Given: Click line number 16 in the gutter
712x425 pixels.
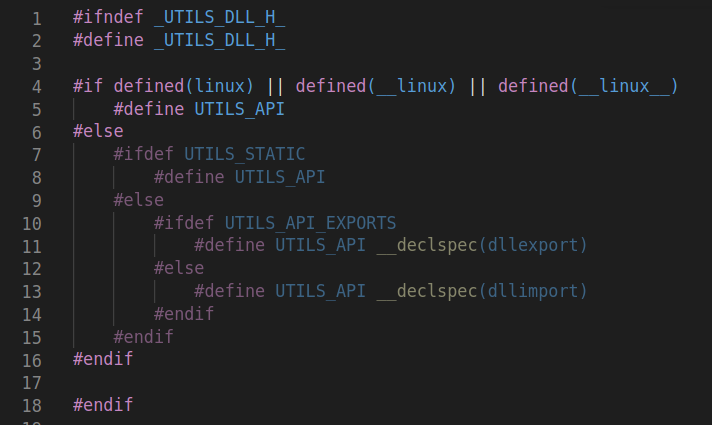Looking at the screenshot, I should click(32, 361).
